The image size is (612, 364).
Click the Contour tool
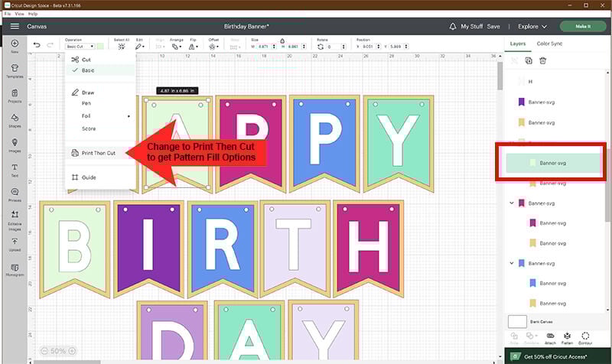(x=585, y=338)
